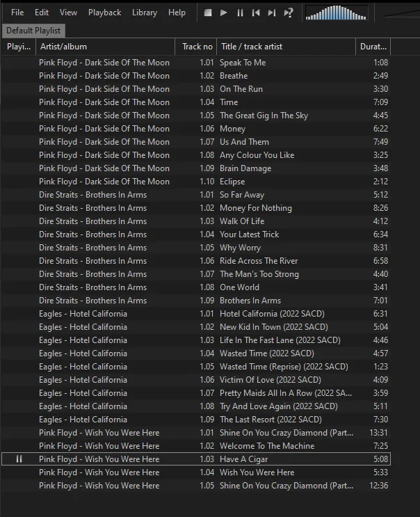The image size is (420, 517).
Task: Select Life In The Fast Lane track
Action: [196, 340]
